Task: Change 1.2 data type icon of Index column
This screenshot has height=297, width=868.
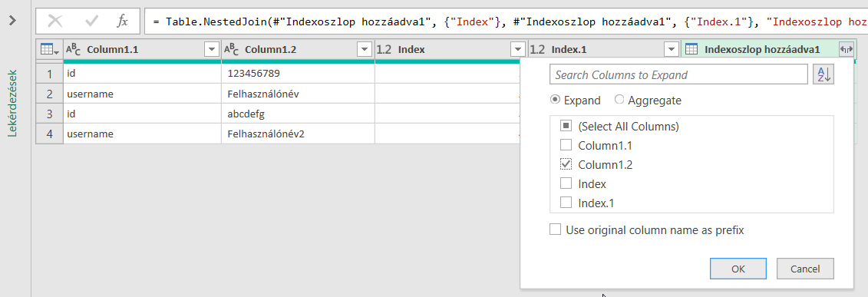Action: click(384, 49)
